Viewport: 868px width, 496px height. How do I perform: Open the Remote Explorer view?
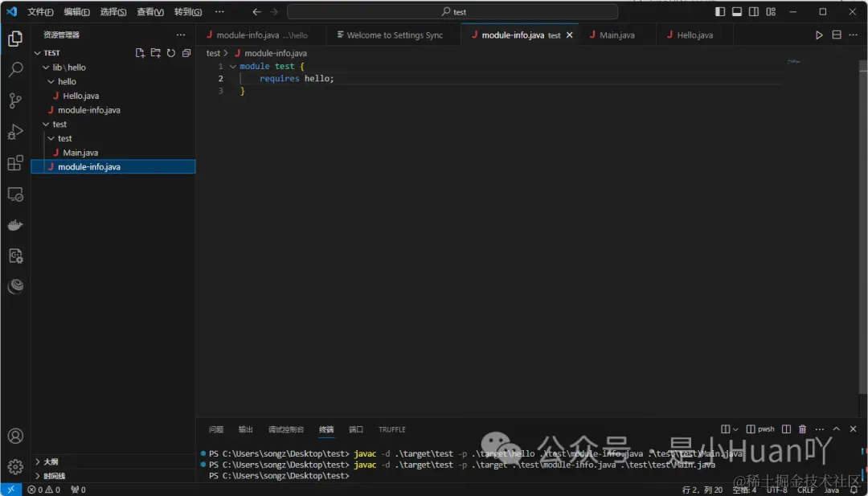[15, 194]
